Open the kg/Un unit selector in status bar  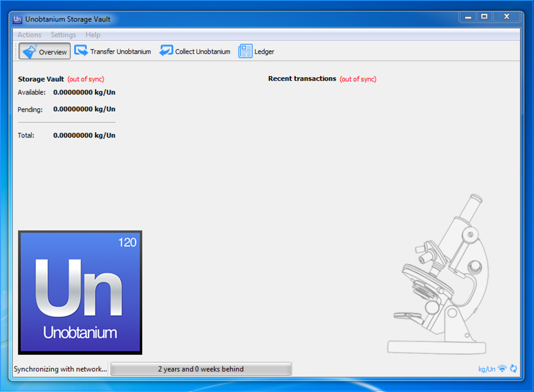tap(486, 369)
